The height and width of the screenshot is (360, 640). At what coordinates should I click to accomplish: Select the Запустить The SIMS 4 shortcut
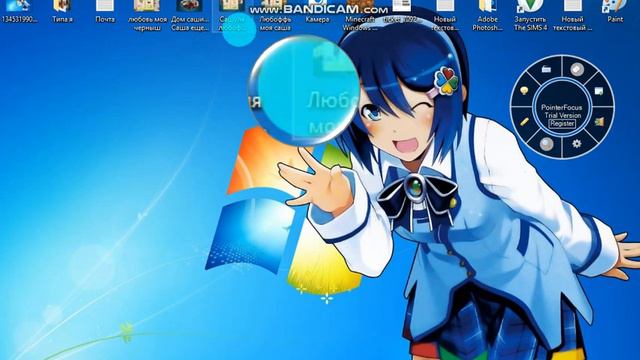530,16
